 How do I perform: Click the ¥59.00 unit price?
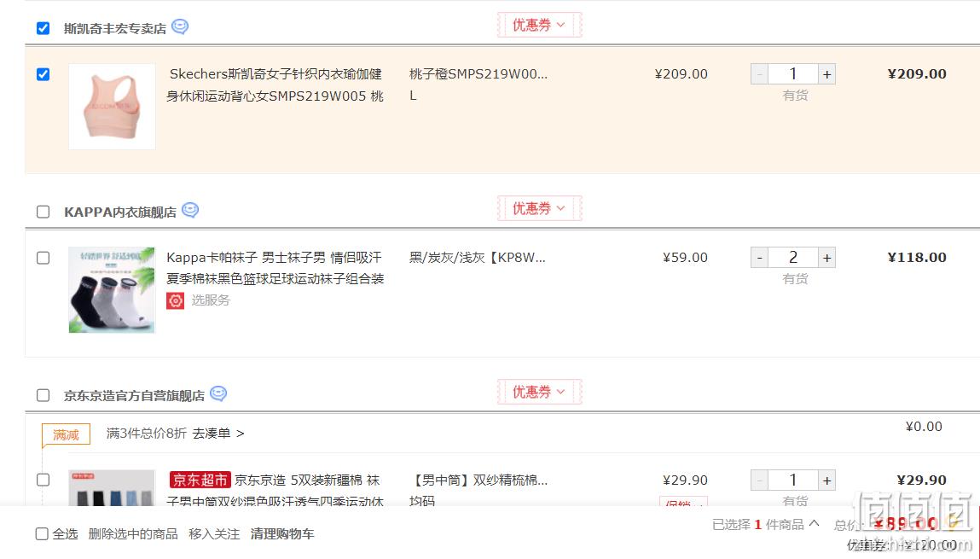685,258
